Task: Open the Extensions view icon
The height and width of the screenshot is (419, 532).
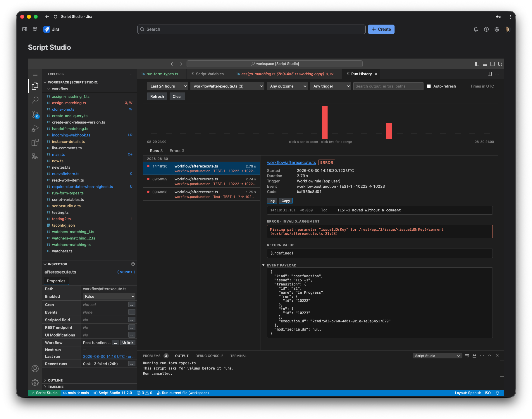Action: [x=35, y=142]
